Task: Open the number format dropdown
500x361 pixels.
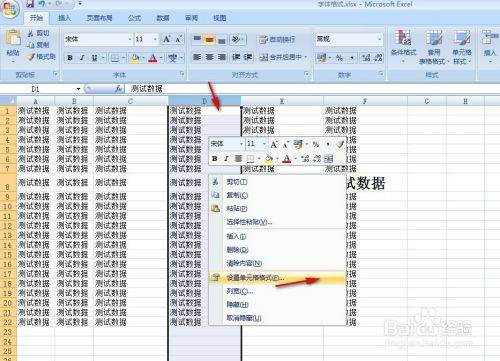Action: click(380, 39)
